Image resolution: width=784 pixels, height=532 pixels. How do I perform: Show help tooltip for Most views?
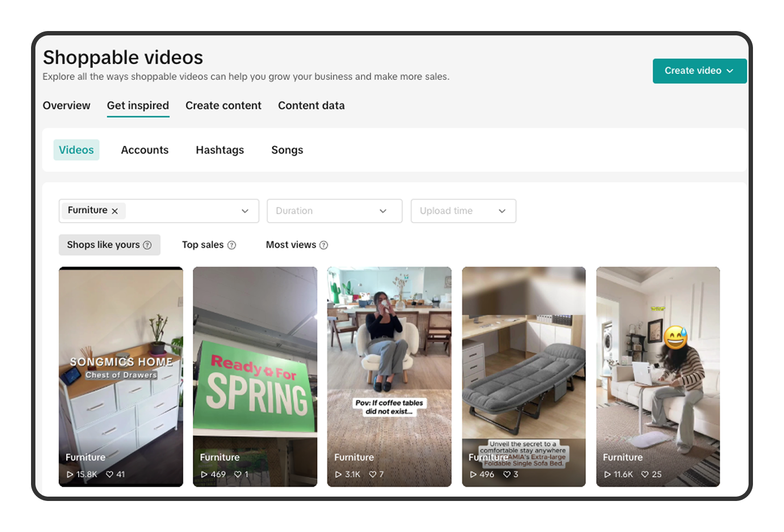(x=323, y=245)
